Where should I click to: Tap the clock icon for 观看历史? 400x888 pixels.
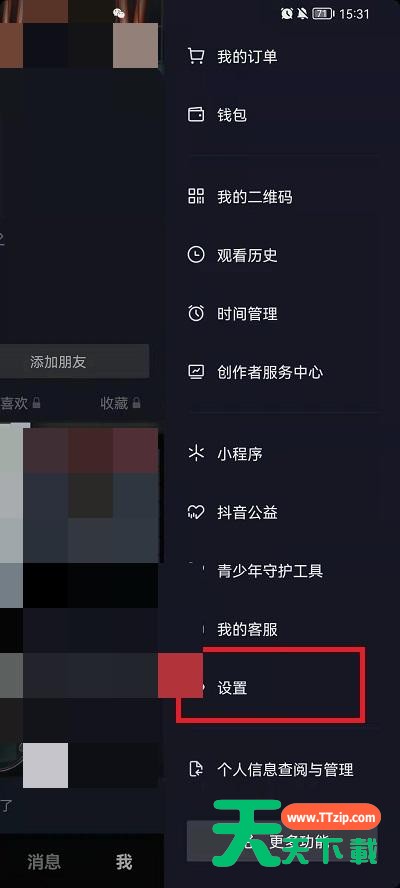[x=195, y=255]
